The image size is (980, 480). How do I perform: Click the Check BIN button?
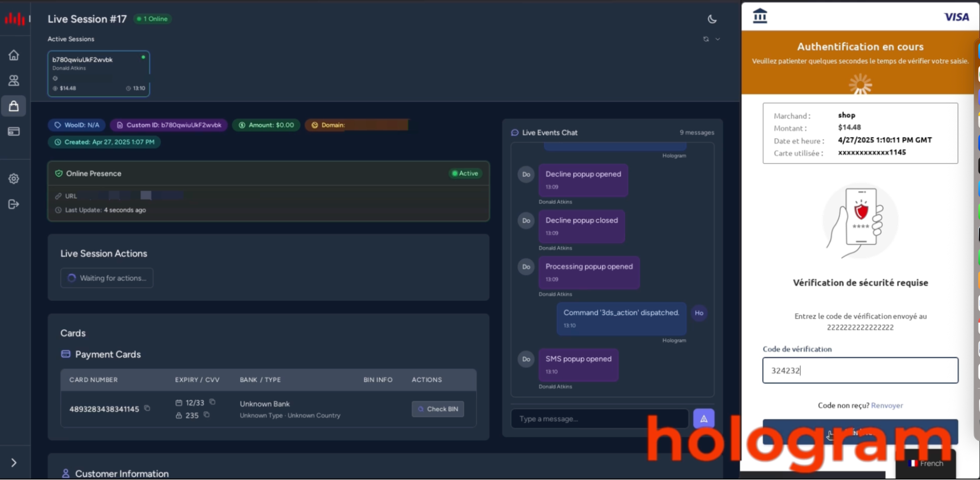click(438, 408)
